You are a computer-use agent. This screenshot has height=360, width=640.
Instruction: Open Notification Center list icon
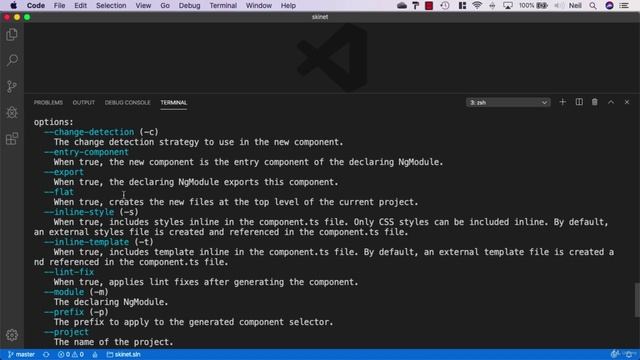(624, 5)
